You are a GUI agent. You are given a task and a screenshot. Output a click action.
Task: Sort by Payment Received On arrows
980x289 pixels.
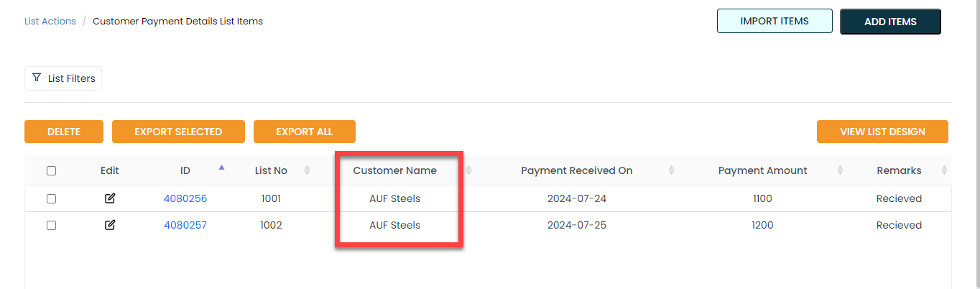(x=671, y=170)
